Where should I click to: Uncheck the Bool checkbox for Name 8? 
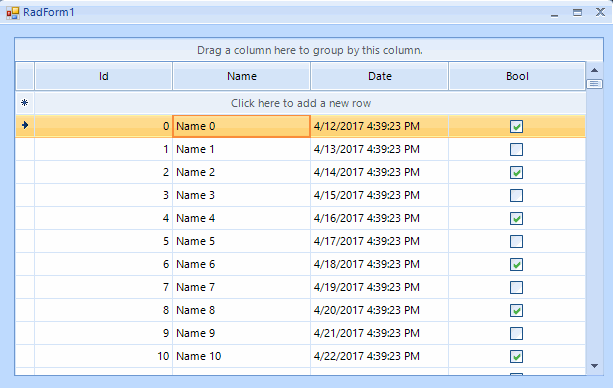pyautogui.click(x=516, y=311)
